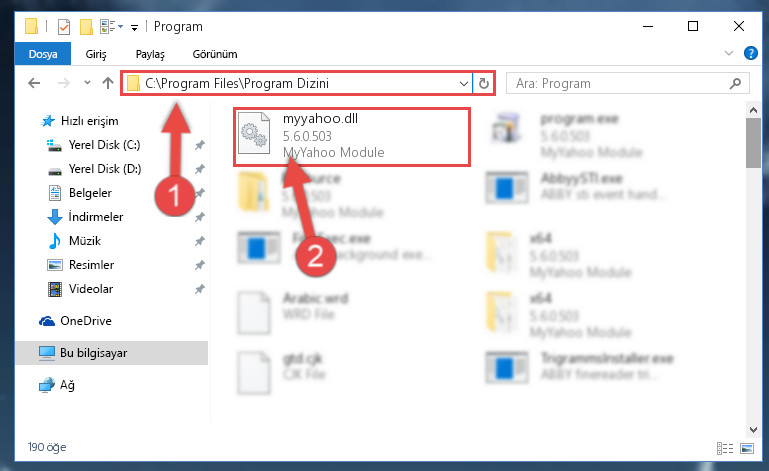Viewport: 769px width, 471px height.
Task: Switch to large icons view button
Action: point(747,448)
